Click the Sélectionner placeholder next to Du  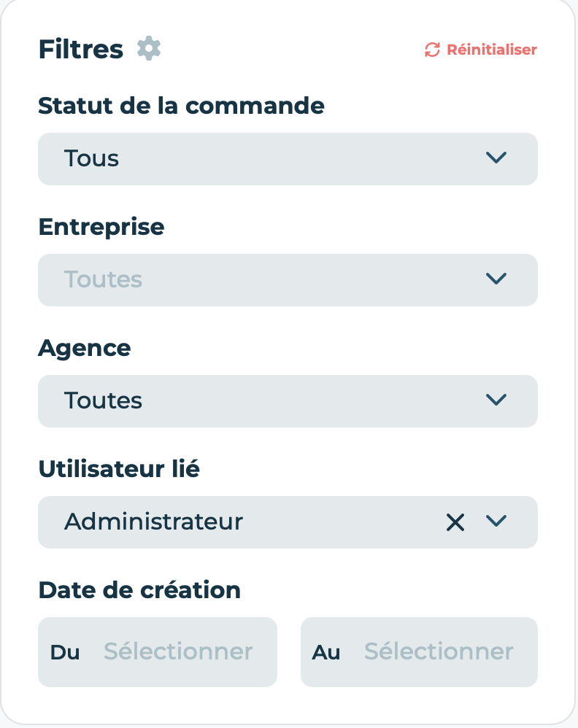click(x=178, y=651)
